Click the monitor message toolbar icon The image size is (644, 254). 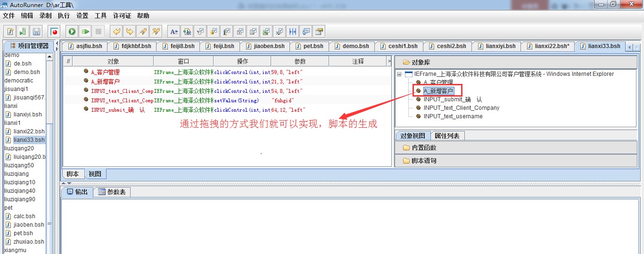click(x=306, y=32)
